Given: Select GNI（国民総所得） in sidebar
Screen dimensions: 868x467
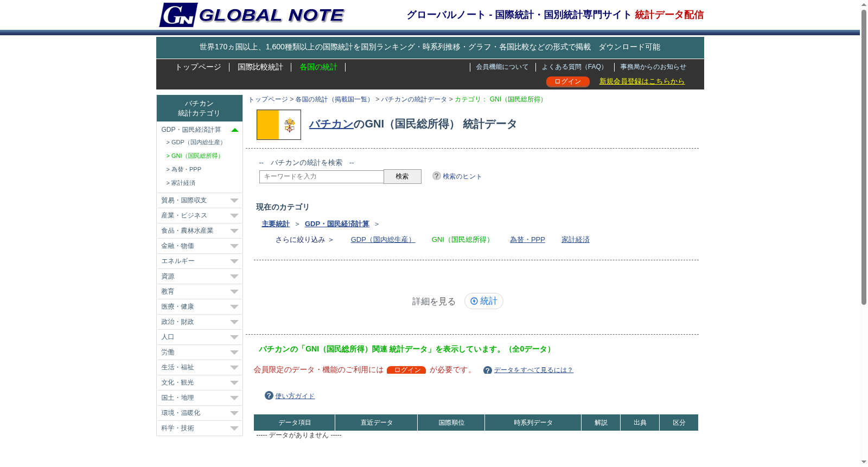Looking at the screenshot, I should [x=194, y=156].
